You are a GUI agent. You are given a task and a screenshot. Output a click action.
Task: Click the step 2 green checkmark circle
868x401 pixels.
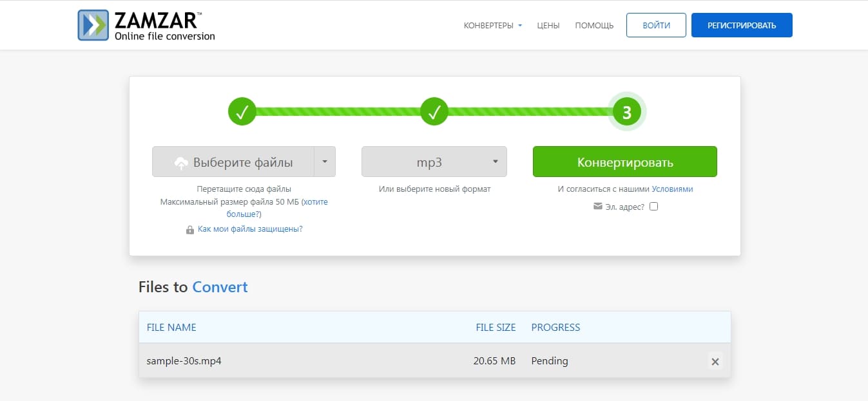coord(434,113)
